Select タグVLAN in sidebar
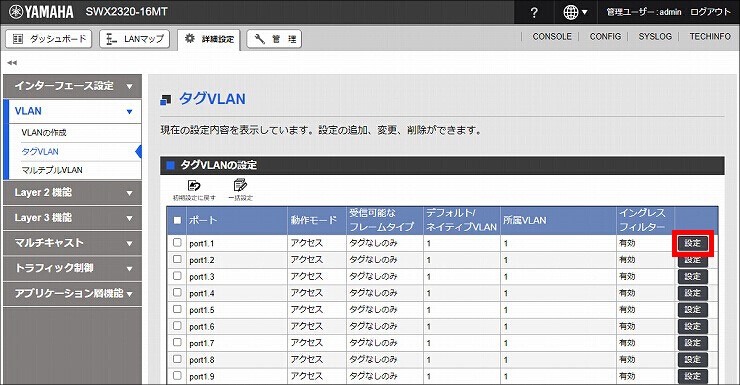Viewport: 740px width, 385px height. (x=40, y=151)
